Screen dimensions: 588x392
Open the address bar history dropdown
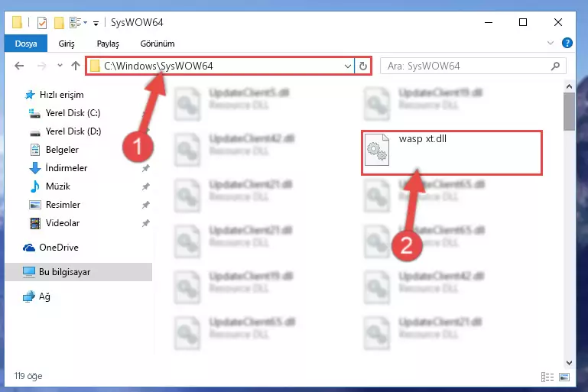tap(348, 66)
